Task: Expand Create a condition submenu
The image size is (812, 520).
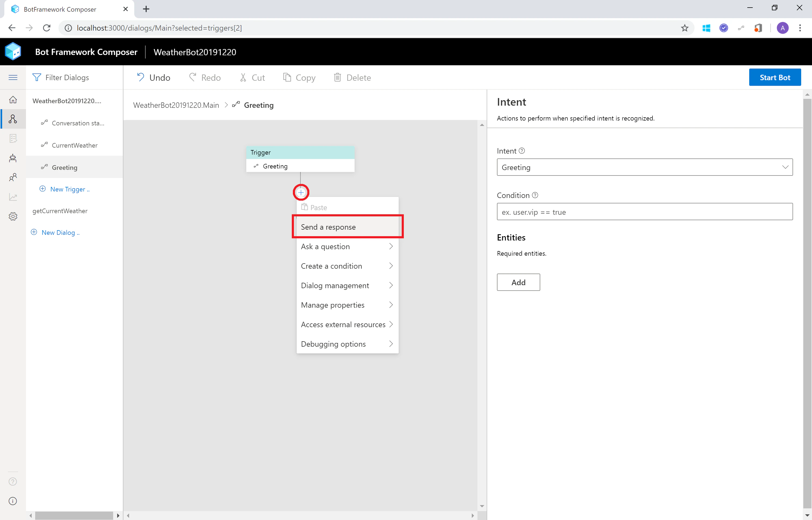Action: tap(347, 266)
